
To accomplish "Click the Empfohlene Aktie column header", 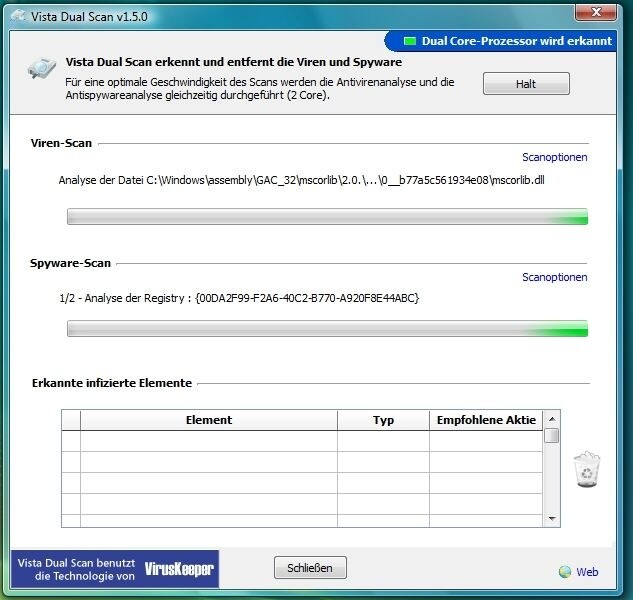I will tap(486, 420).
